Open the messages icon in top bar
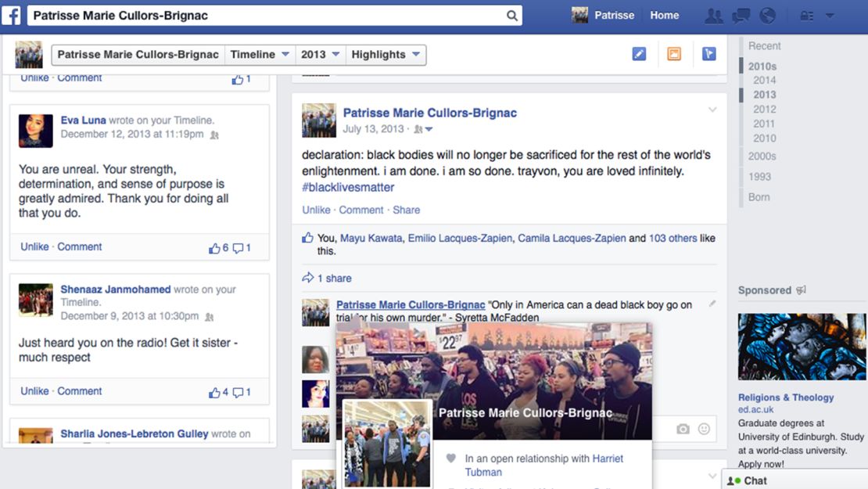Screen dimensions: 868x489 (741, 16)
